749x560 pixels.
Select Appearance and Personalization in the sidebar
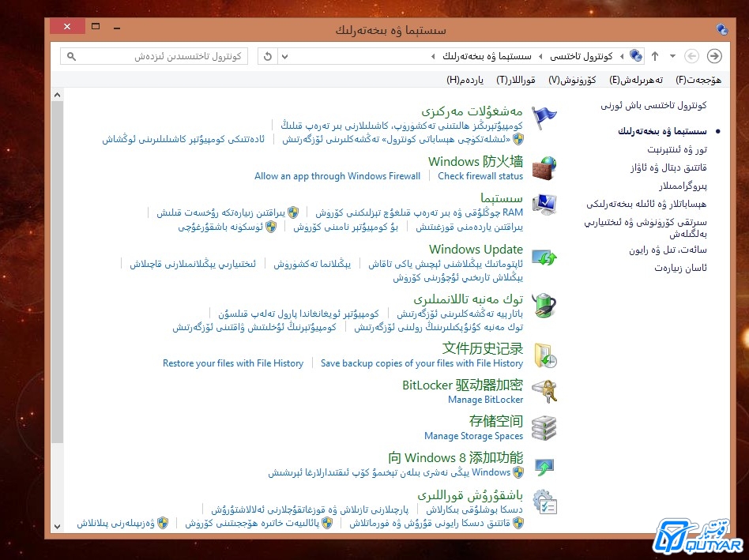645,227
